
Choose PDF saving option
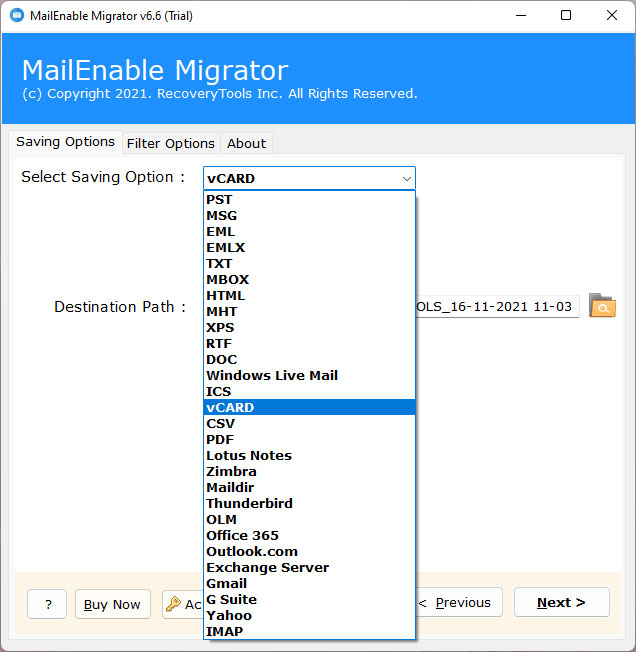pos(309,440)
